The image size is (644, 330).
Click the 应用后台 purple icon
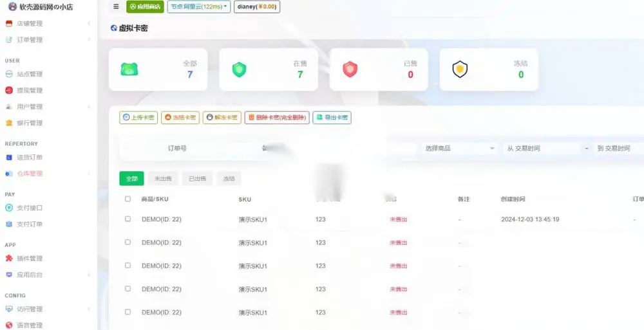(x=9, y=275)
